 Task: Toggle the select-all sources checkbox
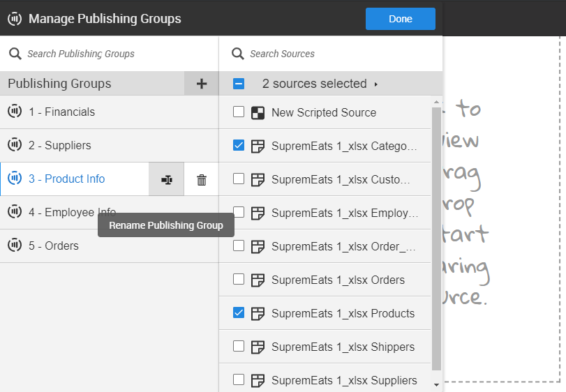(x=239, y=84)
